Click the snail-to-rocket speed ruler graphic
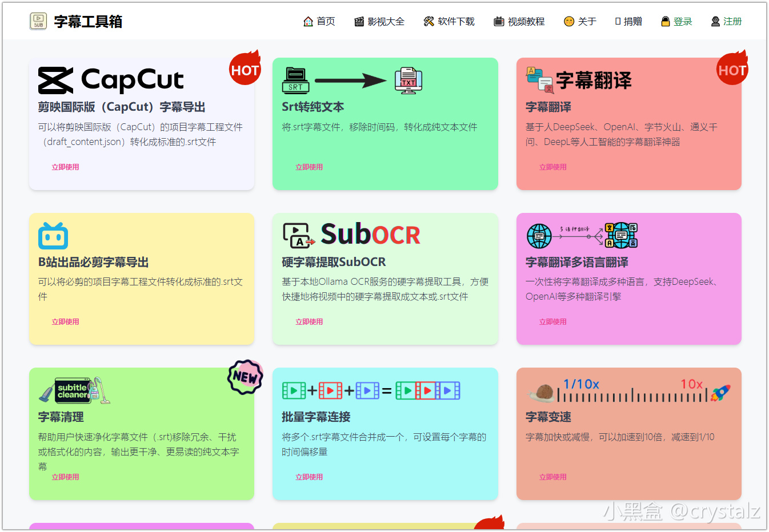Screen dimensions: 769x532 pos(628,390)
